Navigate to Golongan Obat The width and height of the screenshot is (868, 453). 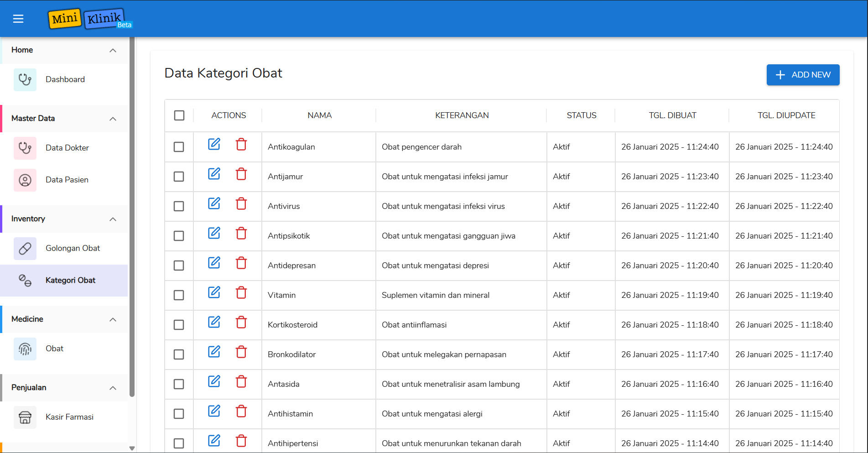[x=65, y=248]
